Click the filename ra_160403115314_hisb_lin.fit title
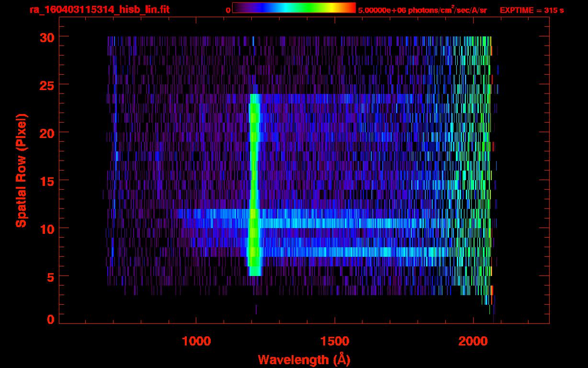The height and width of the screenshot is (368, 588). (x=99, y=10)
